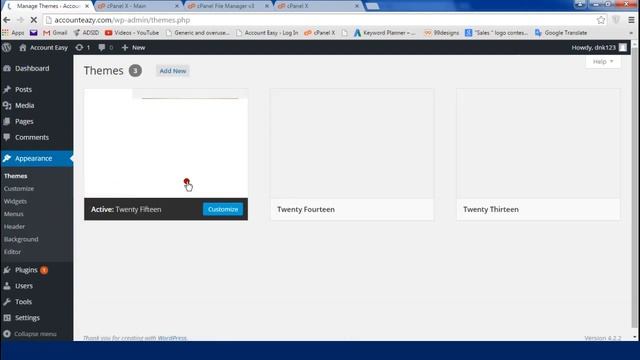This screenshot has height=360, width=640.
Task: Open the Apps bookmark shortcut
Action: click(13, 33)
